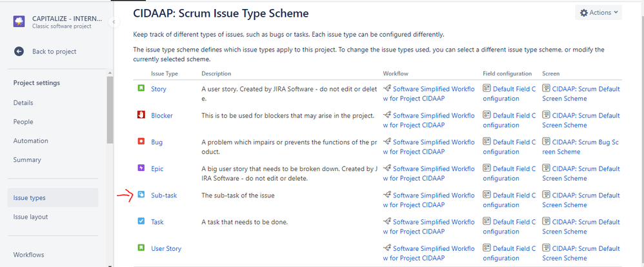Click the CAPITALIZE project avatar icon
Screen dimensions: 644x267
tap(19, 21)
